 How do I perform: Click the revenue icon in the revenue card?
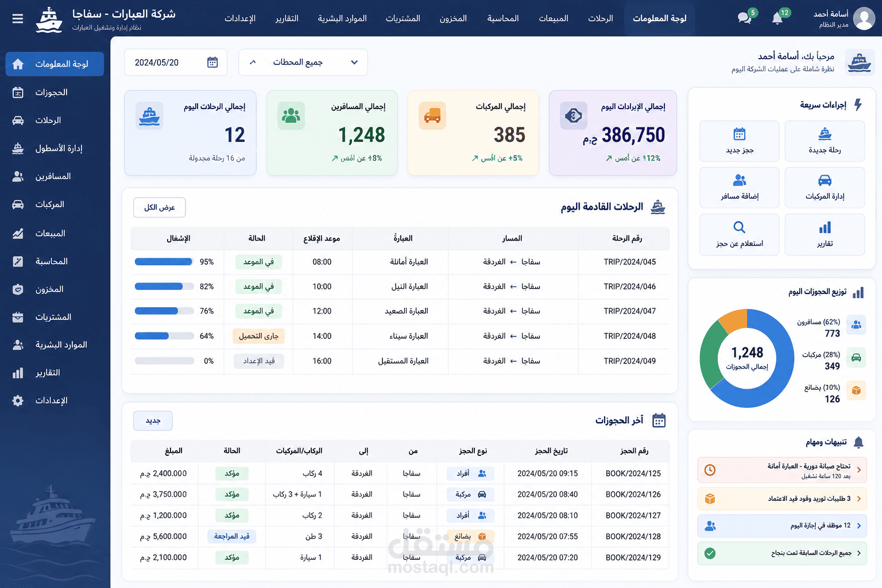574,116
